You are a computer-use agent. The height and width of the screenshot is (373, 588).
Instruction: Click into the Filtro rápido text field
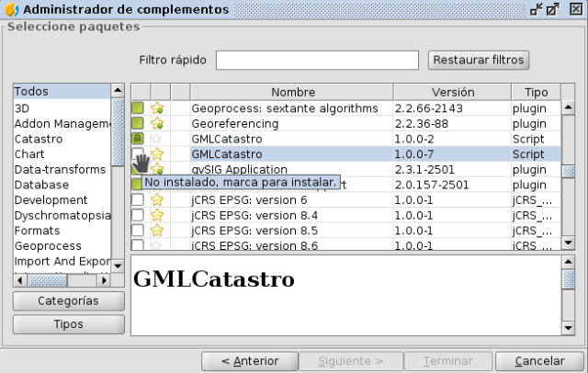tap(318, 61)
